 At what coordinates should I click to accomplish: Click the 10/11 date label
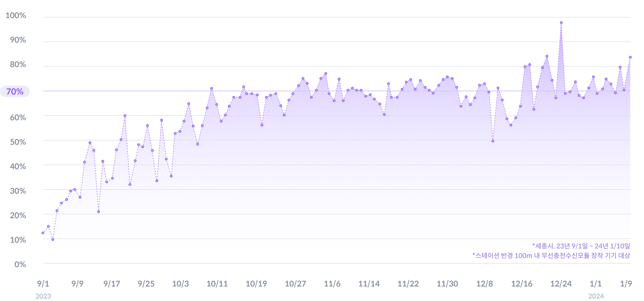point(217,284)
